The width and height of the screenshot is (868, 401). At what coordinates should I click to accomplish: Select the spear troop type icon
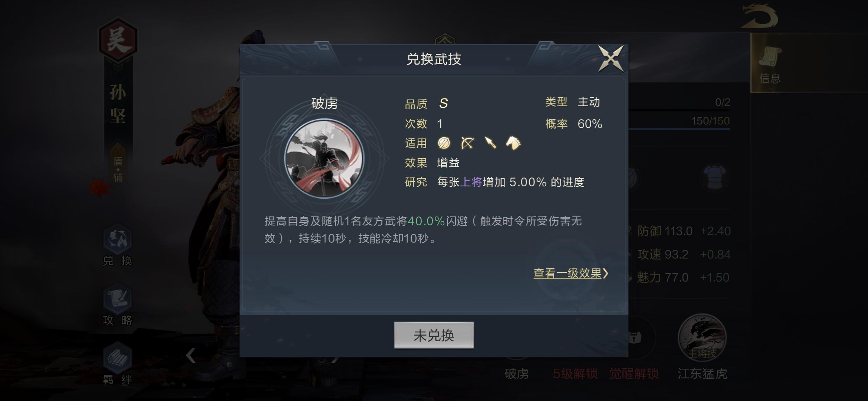490,143
